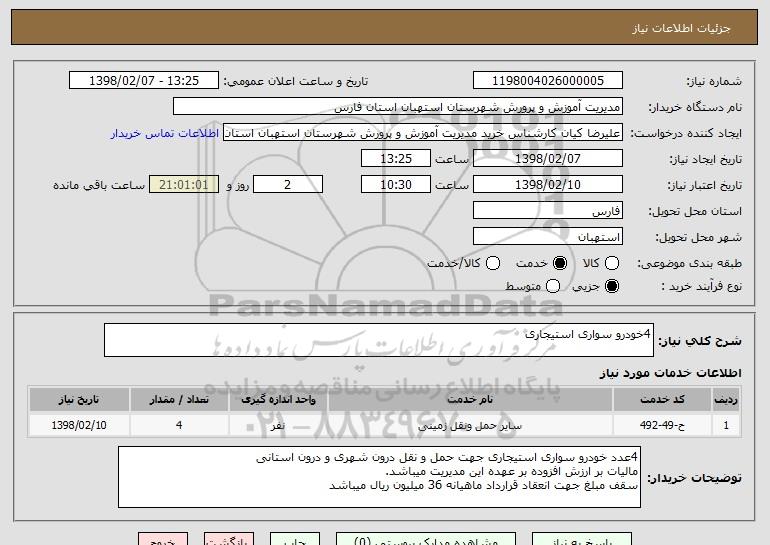Click the شرح کلی نیاز text box
Image resolution: width=770 pixels, height=545 pixels.
(x=379, y=340)
